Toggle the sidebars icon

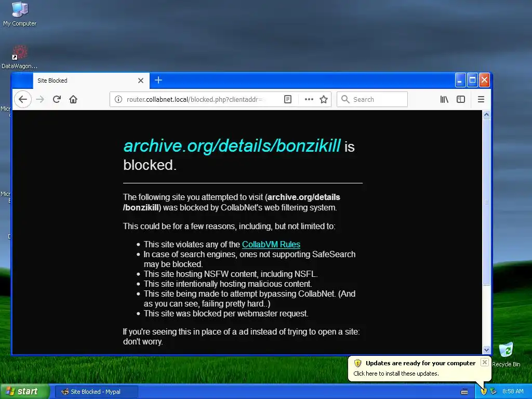tap(461, 99)
